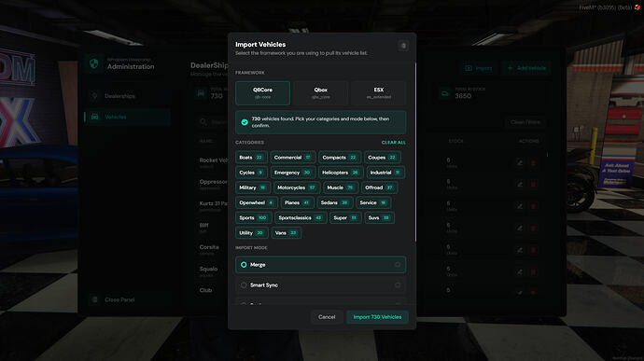
Task: Click the Vehicles car icon in sidebar
Action: [x=95, y=117]
